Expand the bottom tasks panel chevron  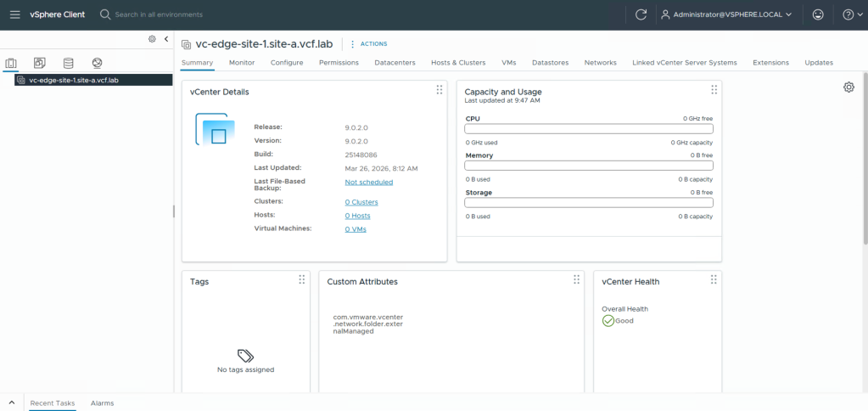(x=12, y=403)
